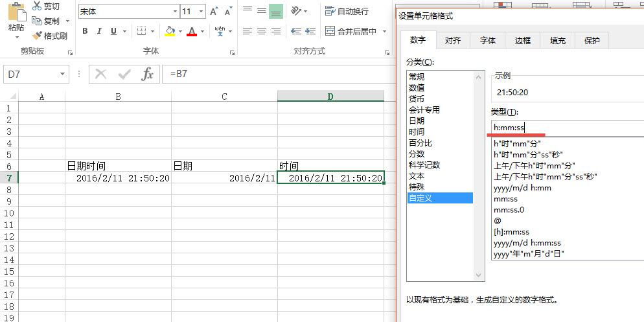
Task: Open font group dialog launcher
Action: click(232, 52)
